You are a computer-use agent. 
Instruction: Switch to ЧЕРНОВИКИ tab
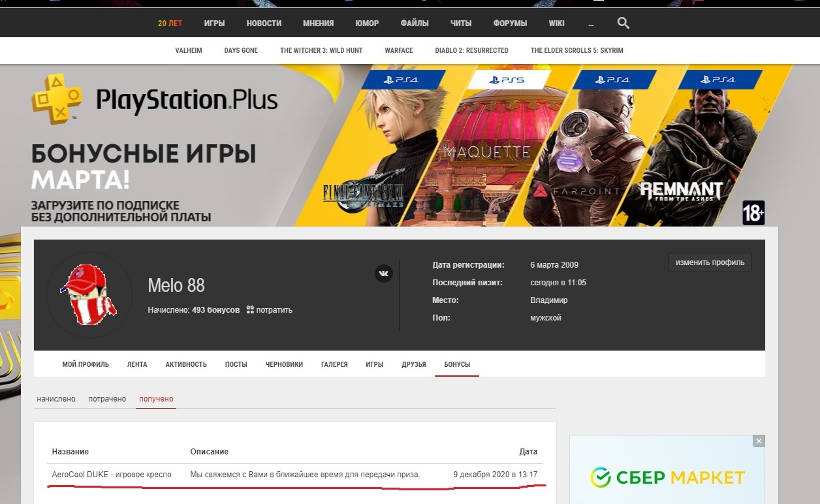284,364
